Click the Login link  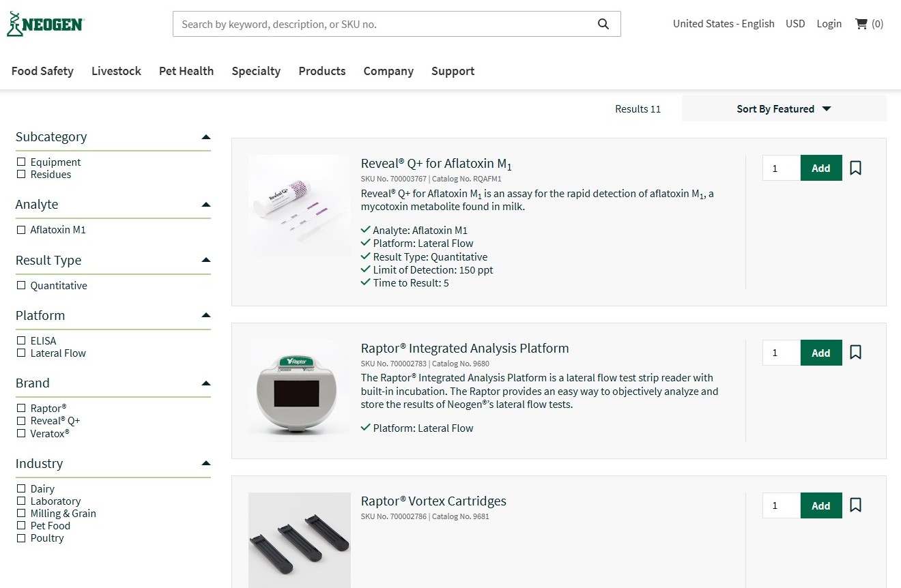coord(829,24)
